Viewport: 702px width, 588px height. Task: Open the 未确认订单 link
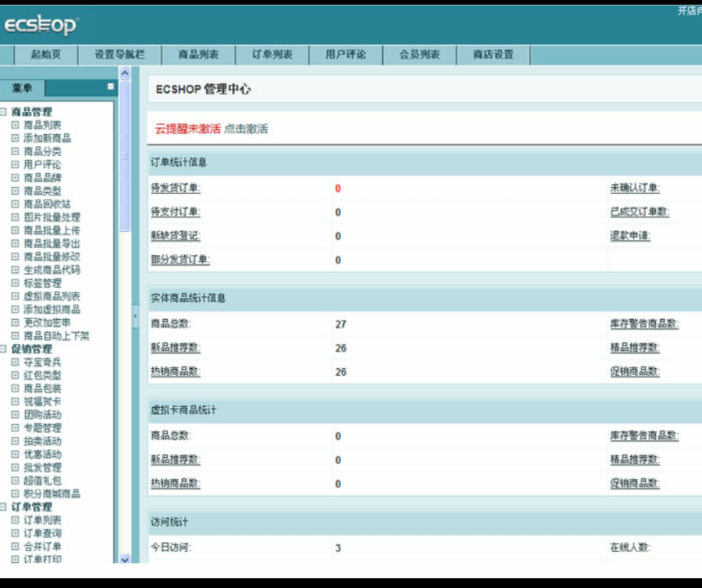[635, 188]
